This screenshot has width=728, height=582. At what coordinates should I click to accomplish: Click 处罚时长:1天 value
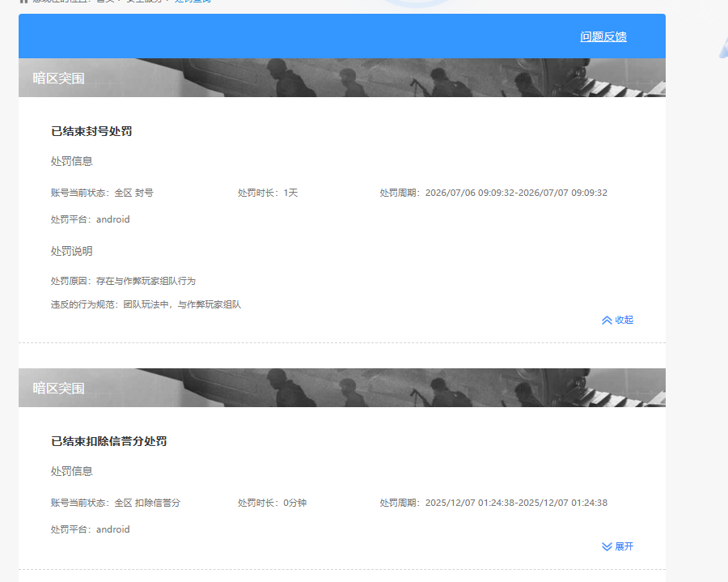(x=268, y=193)
